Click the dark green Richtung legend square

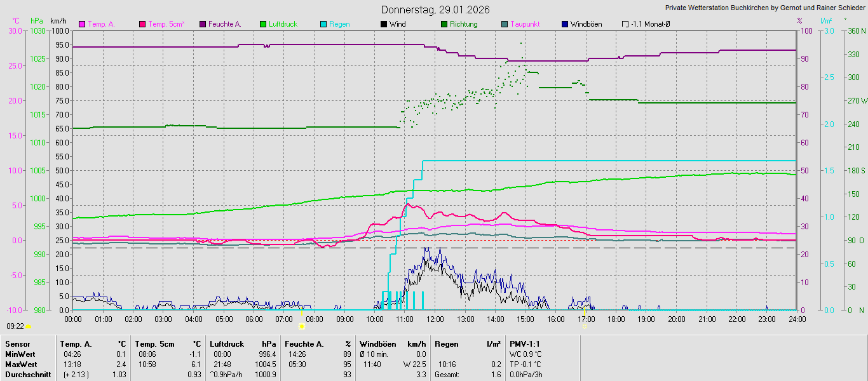pyautogui.click(x=444, y=24)
